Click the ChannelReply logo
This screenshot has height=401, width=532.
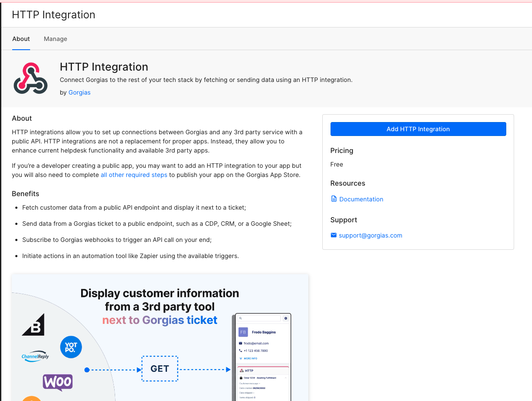pyautogui.click(x=35, y=357)
